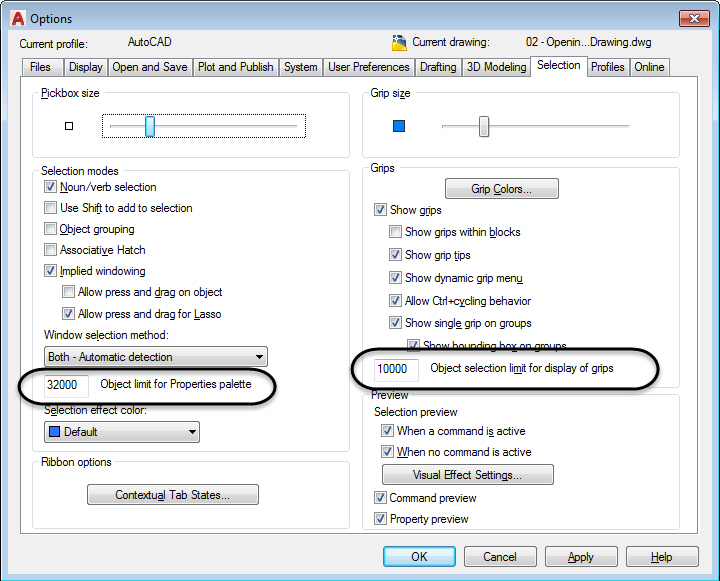This screenshot has width=720, height=581.
Task: Click the blue Default color swatch
Action: point(55,432)
